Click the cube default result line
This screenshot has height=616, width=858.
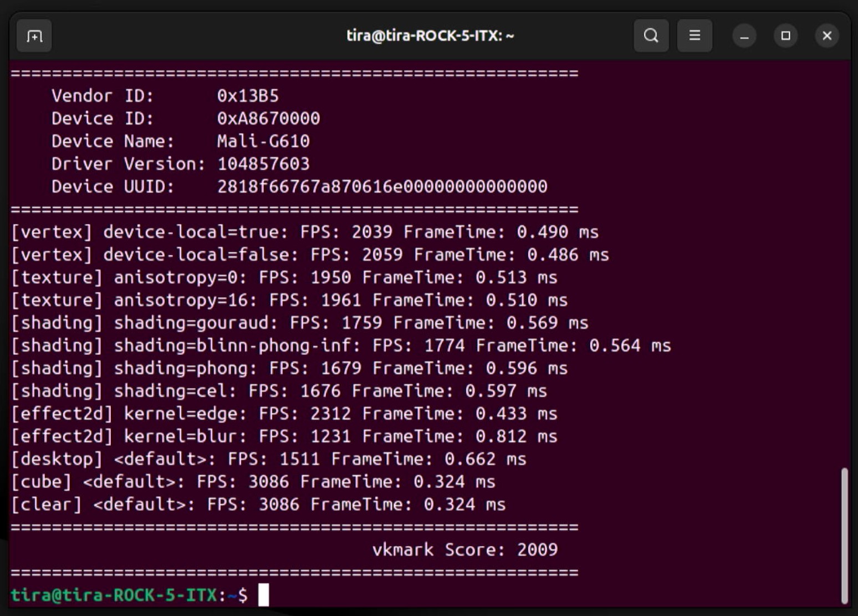pyautogui.click(x=253, y=482)
